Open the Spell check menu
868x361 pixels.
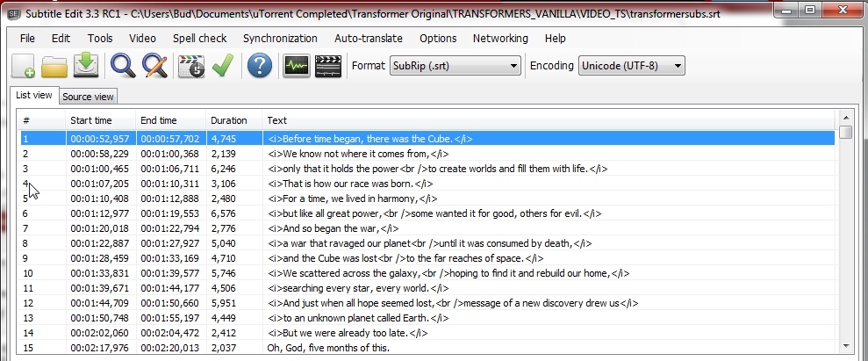(200, 38)
